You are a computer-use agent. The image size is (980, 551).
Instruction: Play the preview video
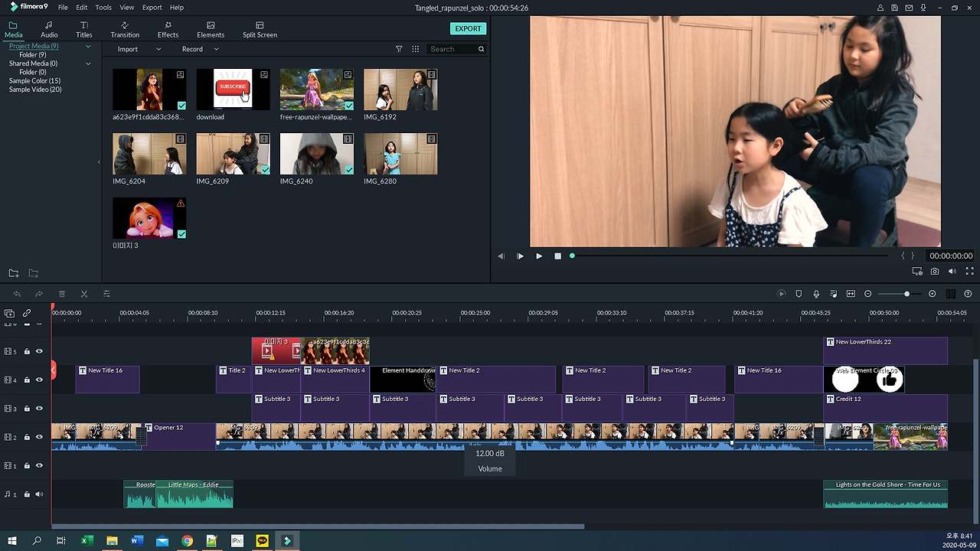(x=538, y=256)
